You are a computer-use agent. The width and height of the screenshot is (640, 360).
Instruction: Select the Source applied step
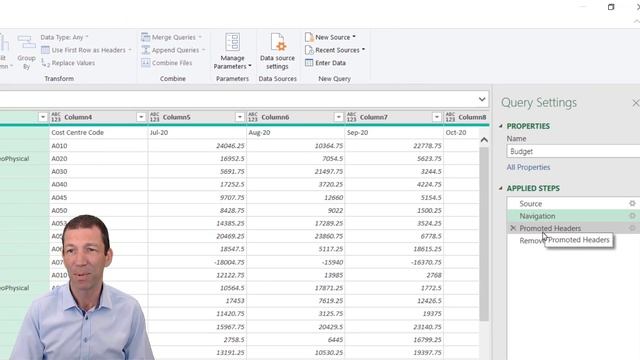530,203
